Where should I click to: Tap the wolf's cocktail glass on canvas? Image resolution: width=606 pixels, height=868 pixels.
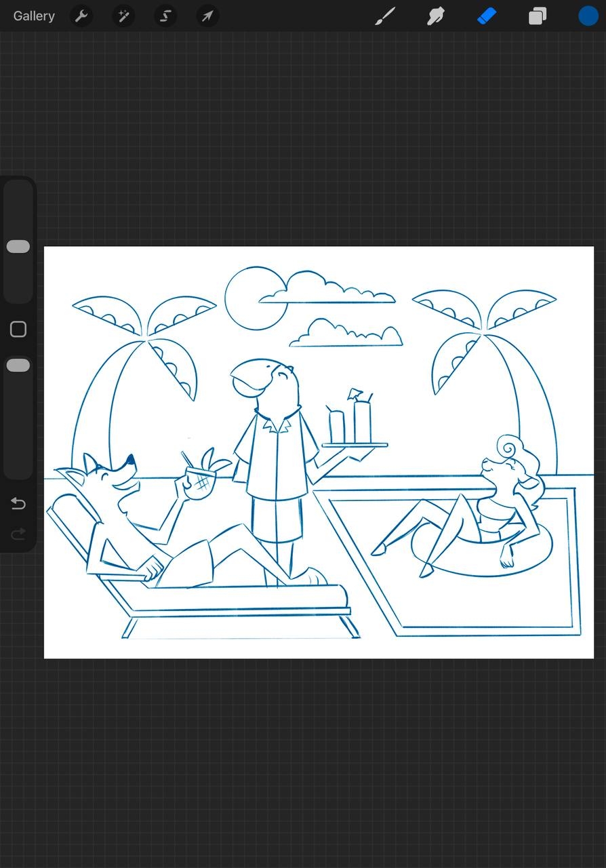tap(200, 481)
